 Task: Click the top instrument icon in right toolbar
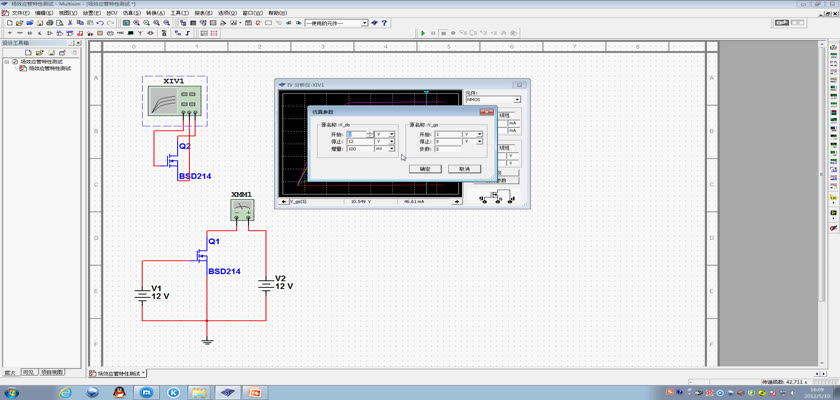point(834,48)
